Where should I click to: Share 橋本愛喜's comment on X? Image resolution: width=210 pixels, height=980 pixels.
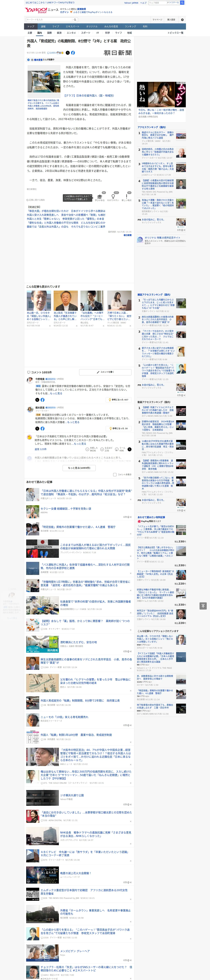[37, 428]
